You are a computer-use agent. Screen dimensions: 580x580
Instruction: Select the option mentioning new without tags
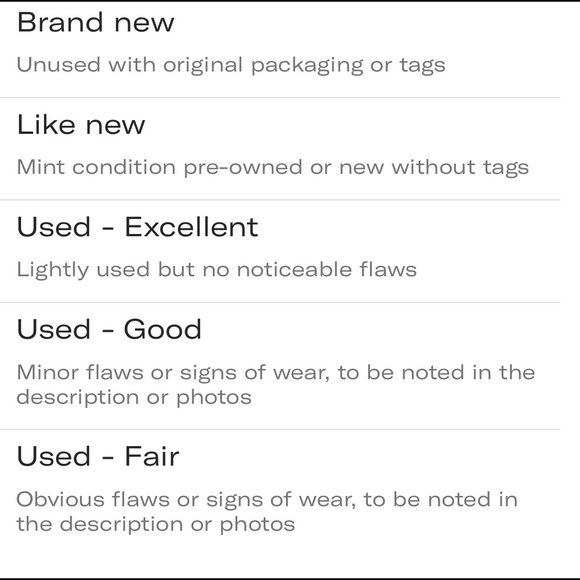pos(280,149)
